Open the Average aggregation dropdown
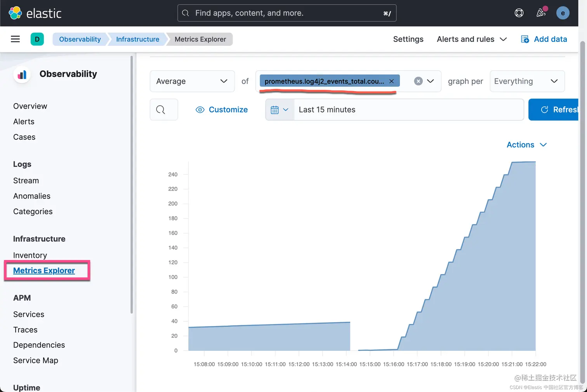Viewport: 587px width, 392px height. pos(192,81)
